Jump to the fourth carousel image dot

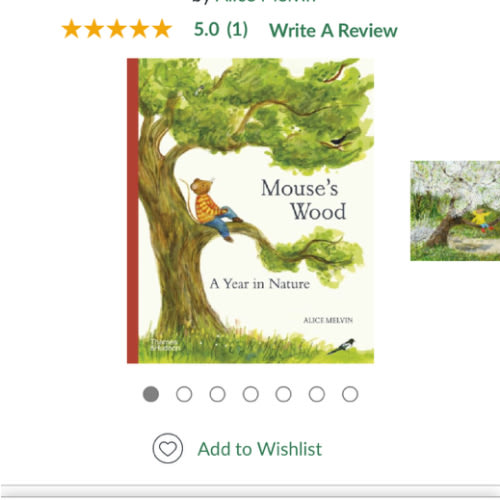pyautogui.click(x=251, y=394)
